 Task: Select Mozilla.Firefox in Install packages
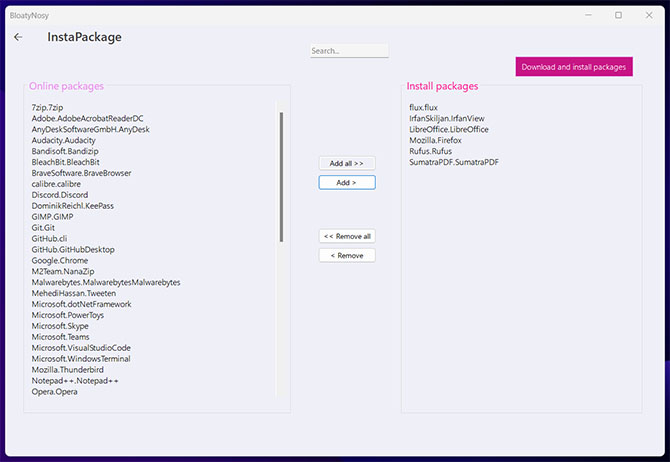(435, 140)
